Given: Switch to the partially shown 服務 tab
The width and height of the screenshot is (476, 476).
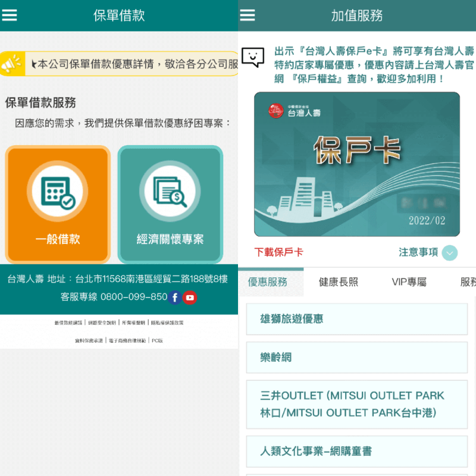Looking at the screenshot, I should tap(468, 282).
